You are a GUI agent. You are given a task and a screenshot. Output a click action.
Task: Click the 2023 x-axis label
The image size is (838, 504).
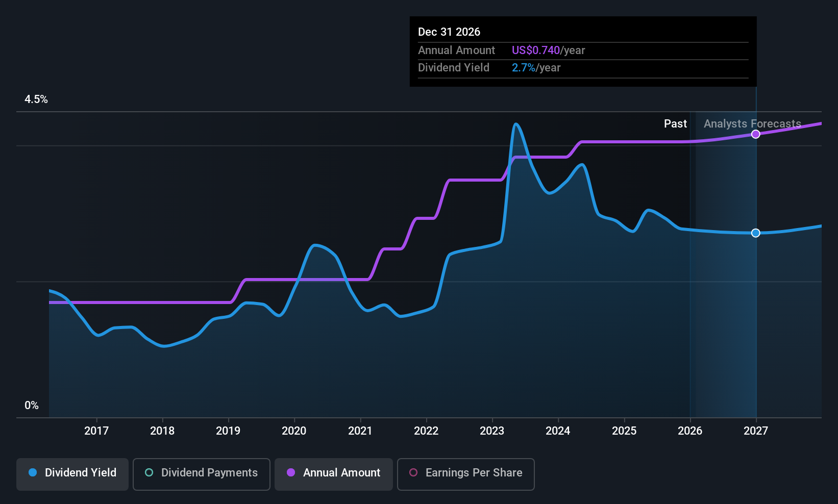pyautogui.click(x=492, y=431)
